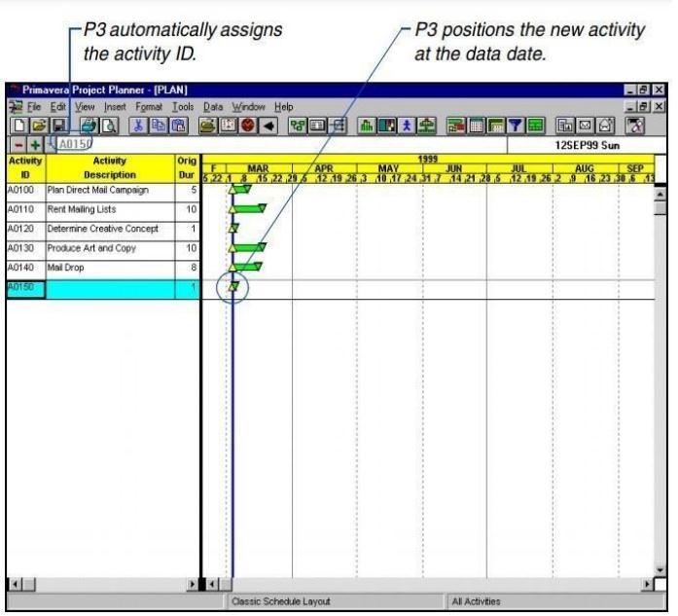Delete activity with red minus button

(x=18, y=145)
